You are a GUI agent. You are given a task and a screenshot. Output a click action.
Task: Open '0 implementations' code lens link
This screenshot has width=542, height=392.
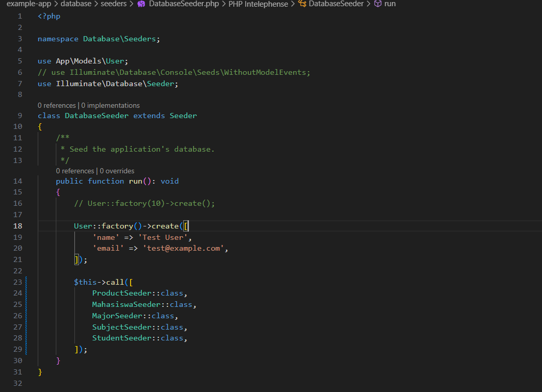pyautogui.click(x=110, y=105)
